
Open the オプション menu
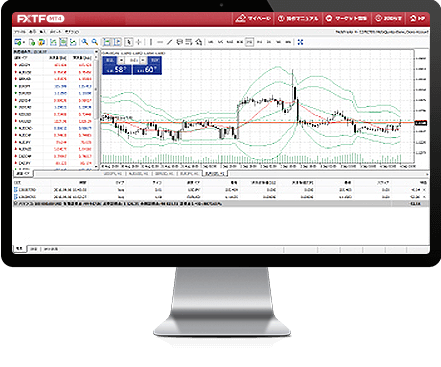(x=72, y=32)
